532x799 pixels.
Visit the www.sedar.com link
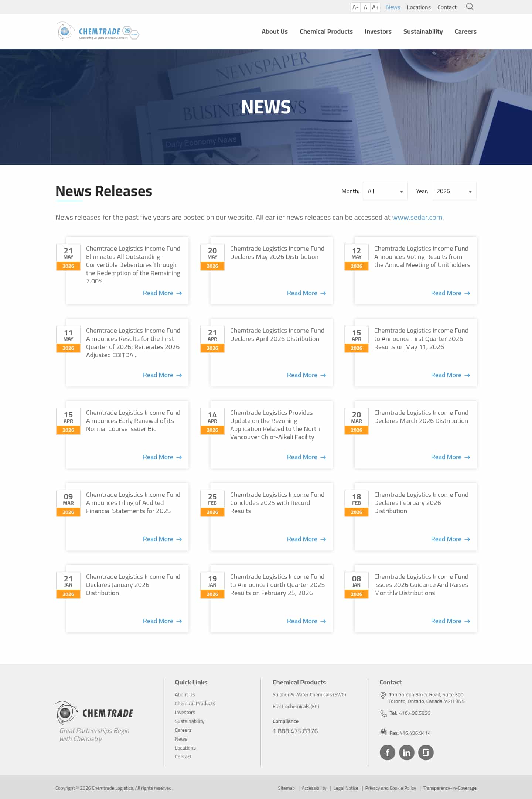418,217
